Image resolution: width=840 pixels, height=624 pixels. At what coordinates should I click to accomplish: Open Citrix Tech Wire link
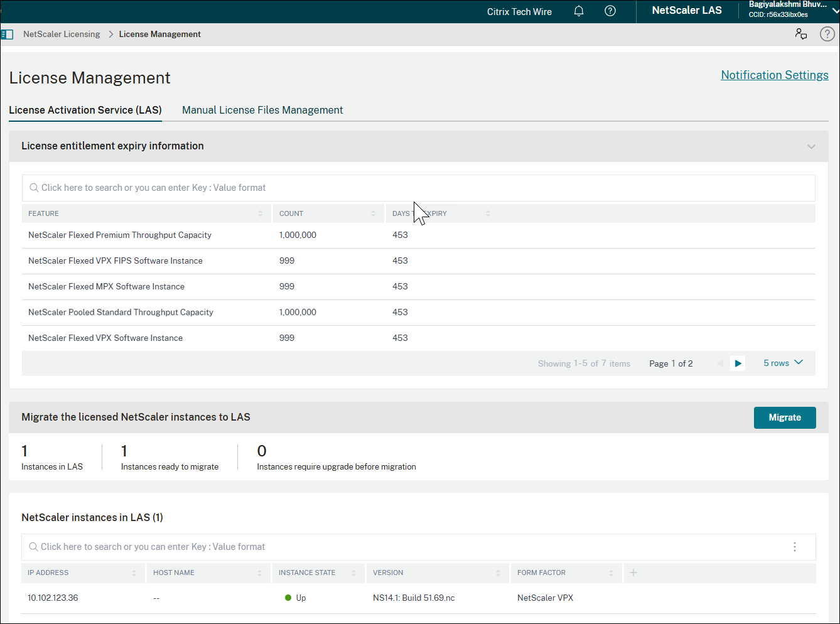(519, 11)
